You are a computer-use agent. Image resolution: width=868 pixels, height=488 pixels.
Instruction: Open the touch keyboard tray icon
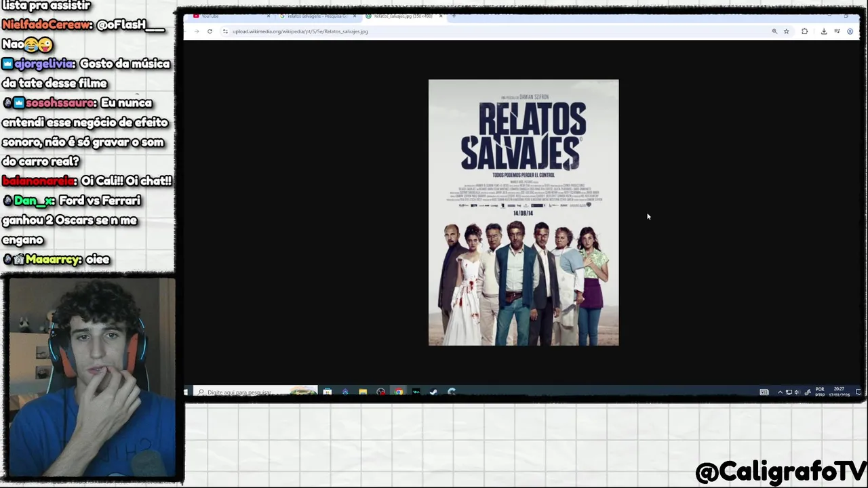764,392
